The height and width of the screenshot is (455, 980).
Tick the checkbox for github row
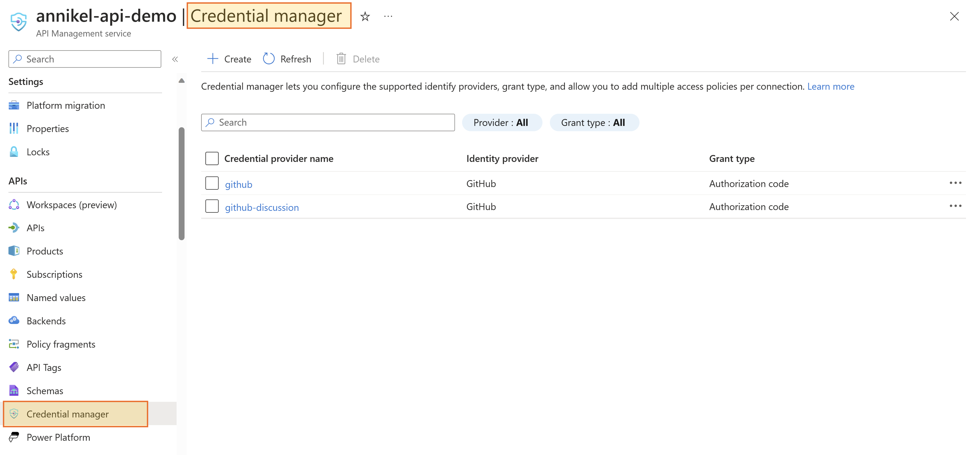[x=212, y=183]
